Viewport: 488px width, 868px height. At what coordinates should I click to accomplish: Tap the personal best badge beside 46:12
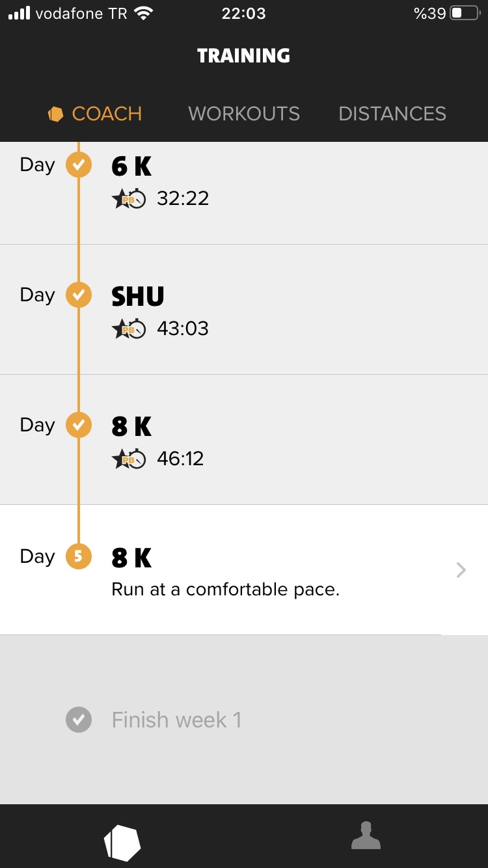click(x=129, y=459)
